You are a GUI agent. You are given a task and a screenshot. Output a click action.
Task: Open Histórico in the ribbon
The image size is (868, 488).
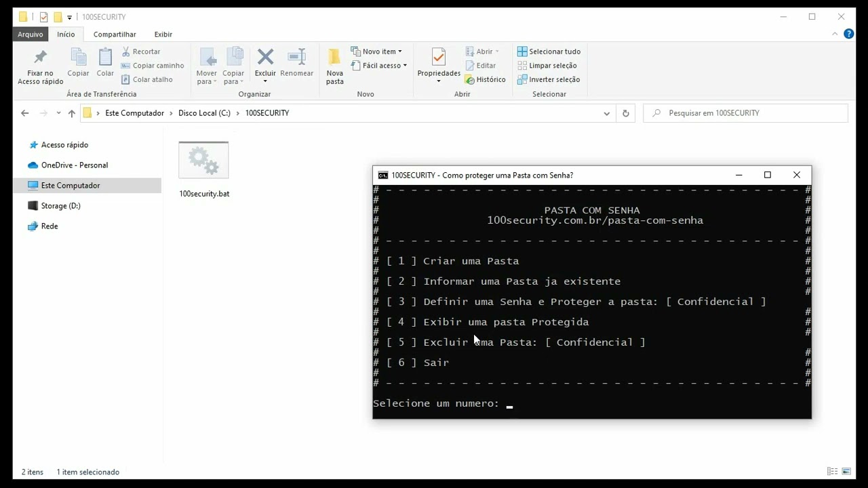point(486,79)
